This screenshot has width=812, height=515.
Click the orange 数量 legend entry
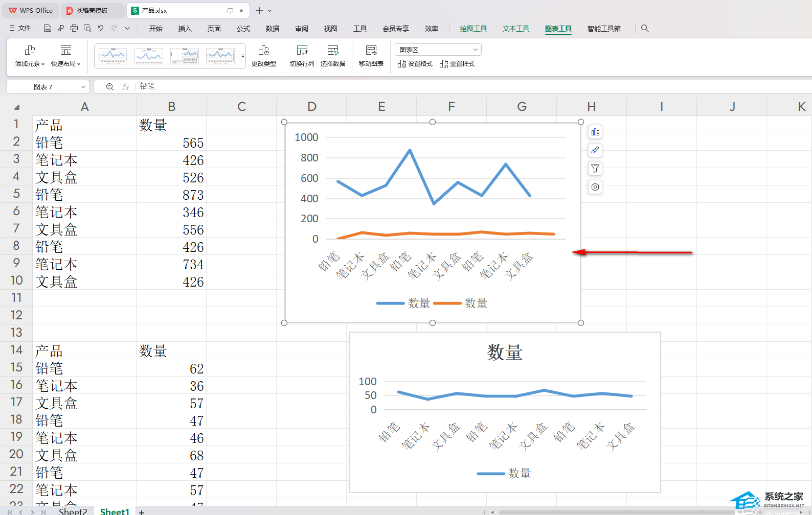pos(461,303)
